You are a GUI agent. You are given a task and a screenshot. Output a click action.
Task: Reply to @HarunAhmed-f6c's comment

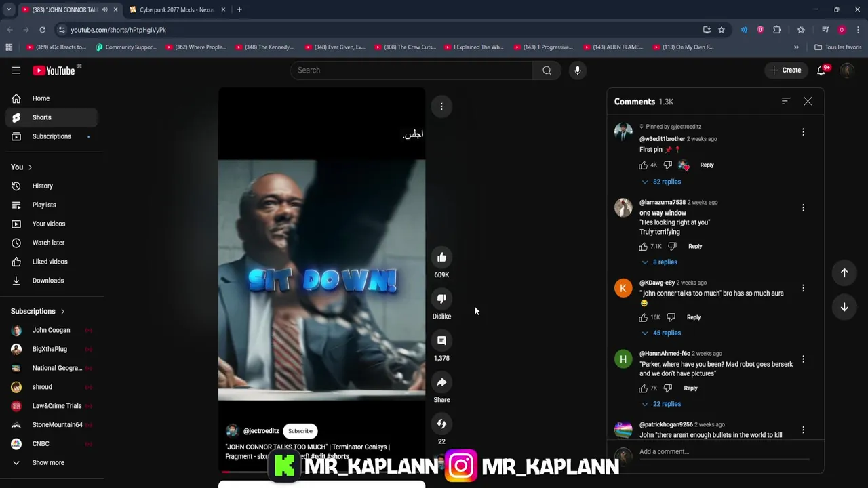click(x=690, y=388)
